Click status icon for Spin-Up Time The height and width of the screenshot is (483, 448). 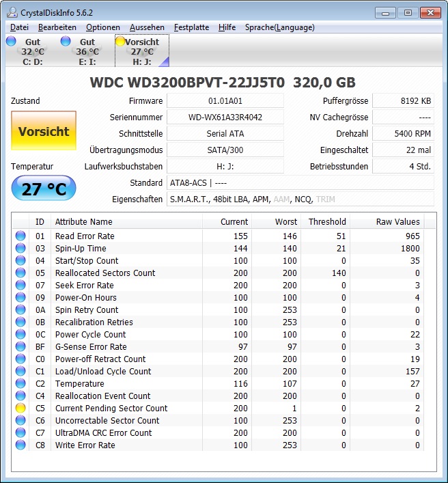(x=20, y=248)
